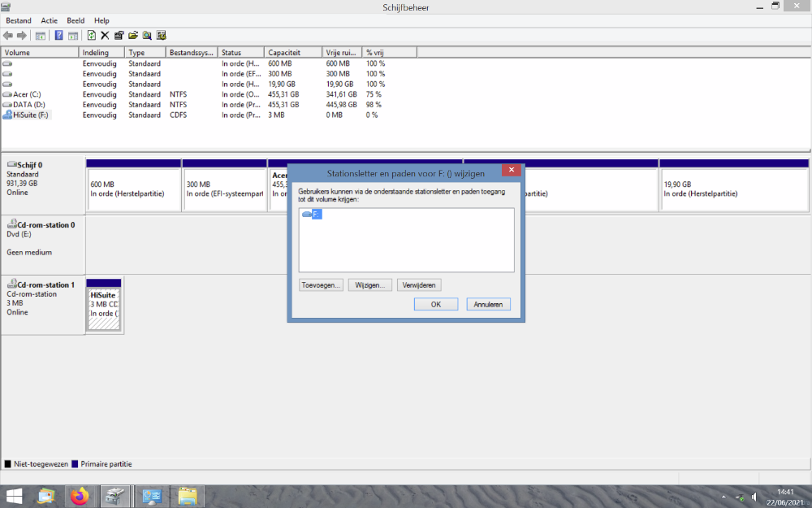Open the Beeld menu
The image size is (812, 508).
click(76, 20)
